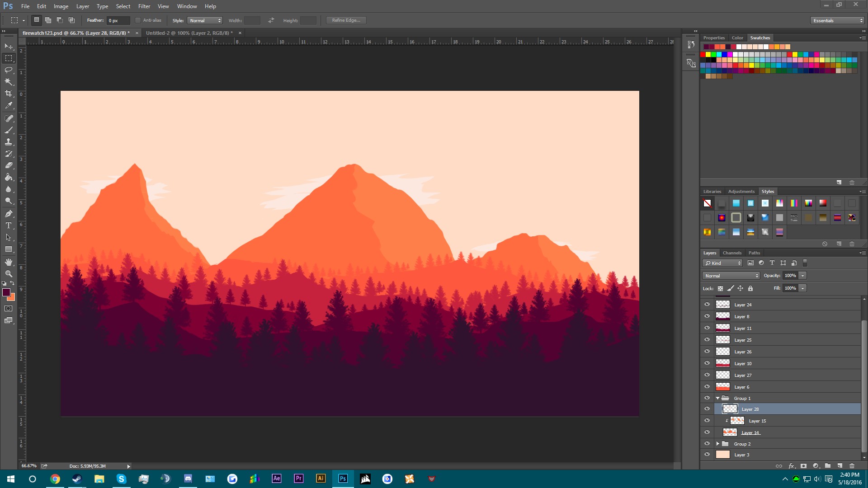
Task: Select the Zoom tool
Action: tap(9, 274)
